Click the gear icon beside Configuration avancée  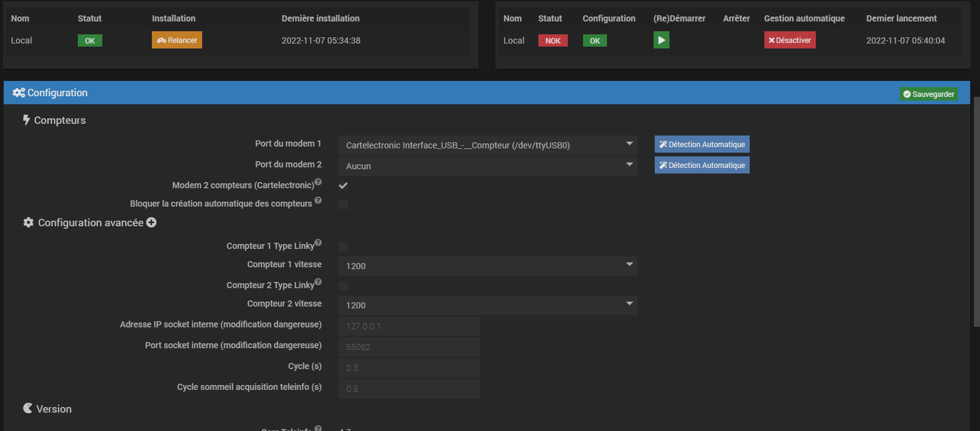28,223
